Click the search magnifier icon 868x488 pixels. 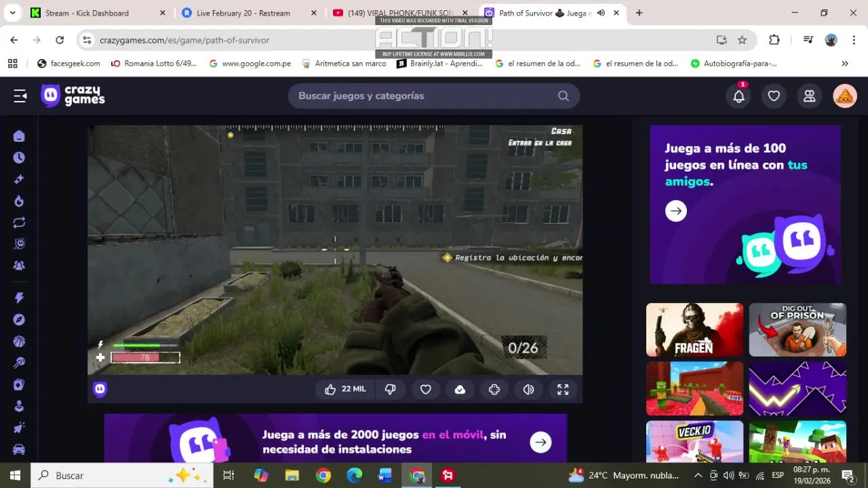pos(564,96)
